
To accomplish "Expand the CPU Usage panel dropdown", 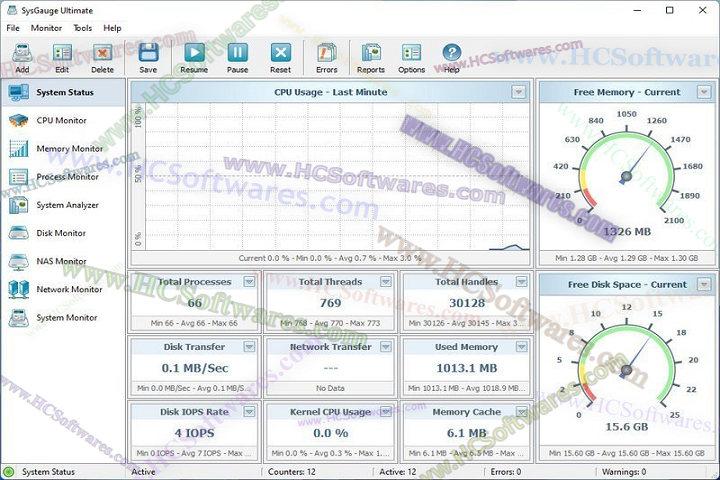I will (x=518, y=92).
